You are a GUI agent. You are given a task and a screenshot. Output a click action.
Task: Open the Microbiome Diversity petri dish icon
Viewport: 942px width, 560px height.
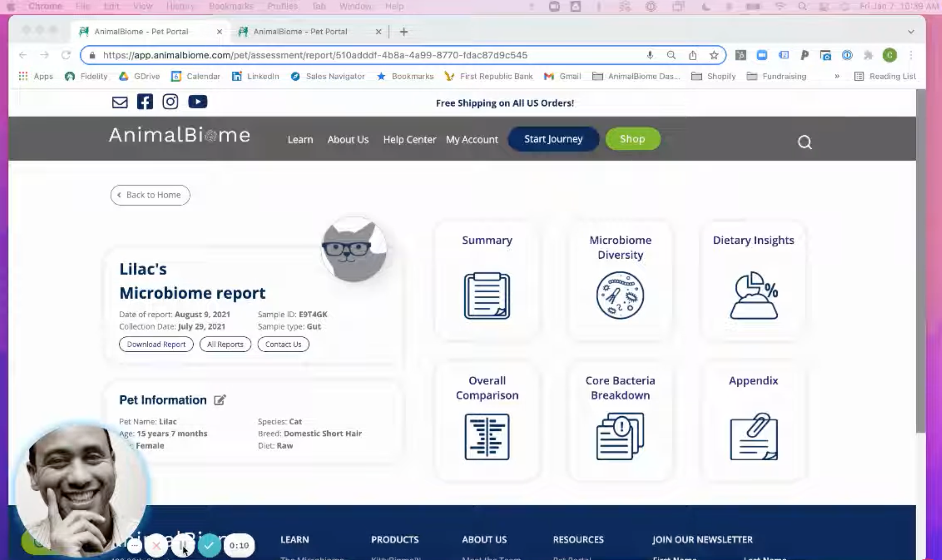point(620,295)
